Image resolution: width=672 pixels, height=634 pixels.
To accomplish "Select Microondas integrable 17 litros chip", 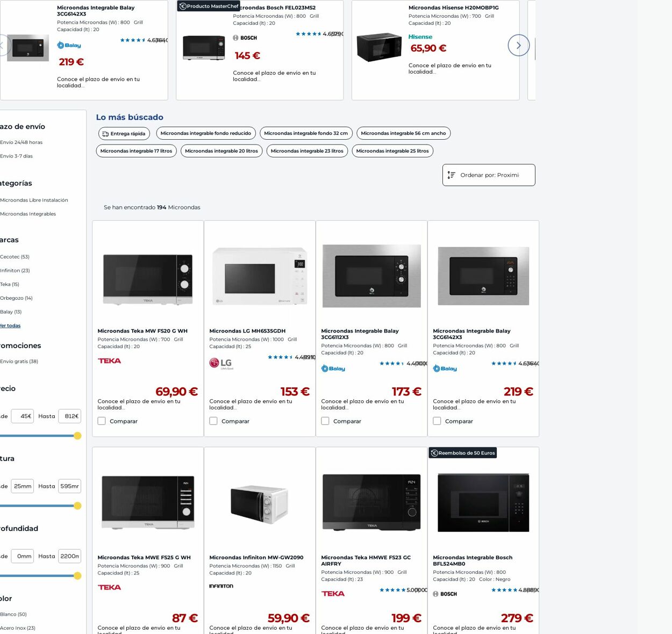I will [136, 151].
